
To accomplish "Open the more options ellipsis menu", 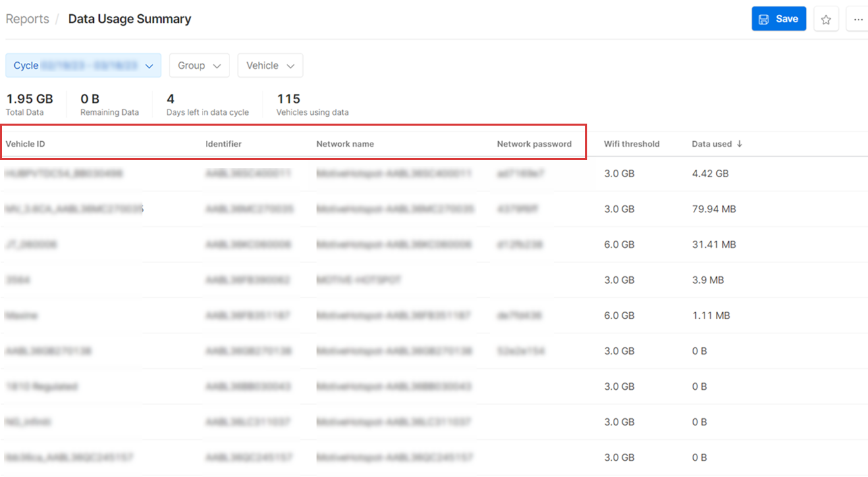I will coord(858,20).
